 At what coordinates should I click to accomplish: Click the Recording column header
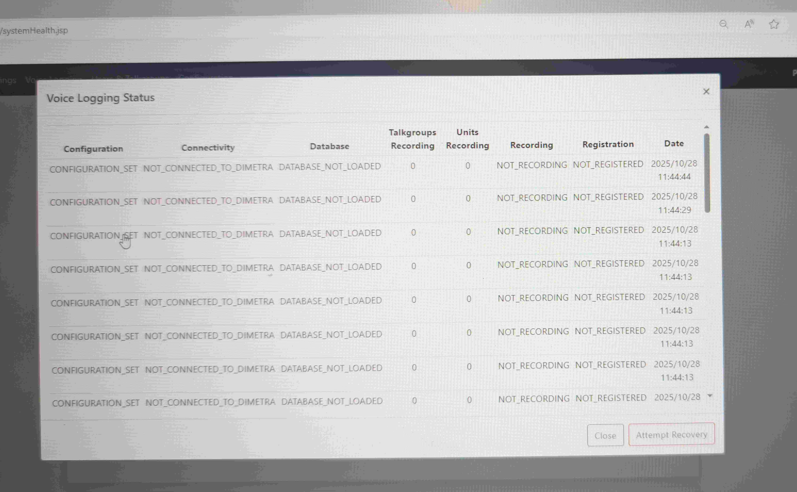[x=531, y=145]
